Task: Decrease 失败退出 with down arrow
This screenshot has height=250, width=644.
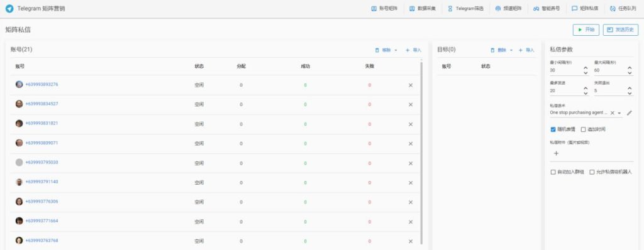Action: [630, 93]
